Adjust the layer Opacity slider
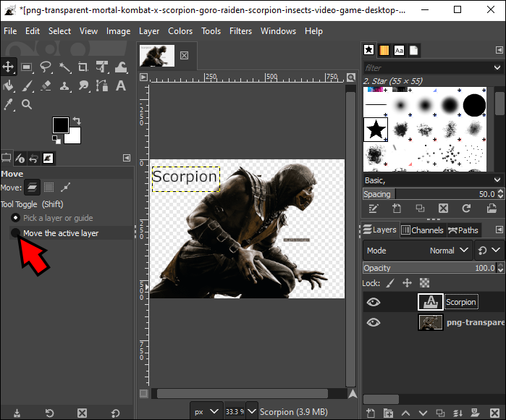 coord(429,268)
